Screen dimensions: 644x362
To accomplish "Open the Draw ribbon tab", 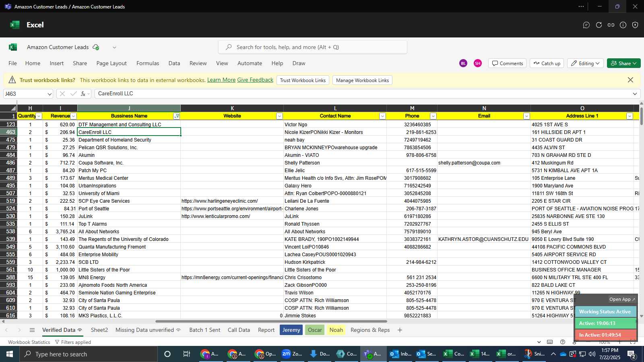I will click(x=299, y=63).
